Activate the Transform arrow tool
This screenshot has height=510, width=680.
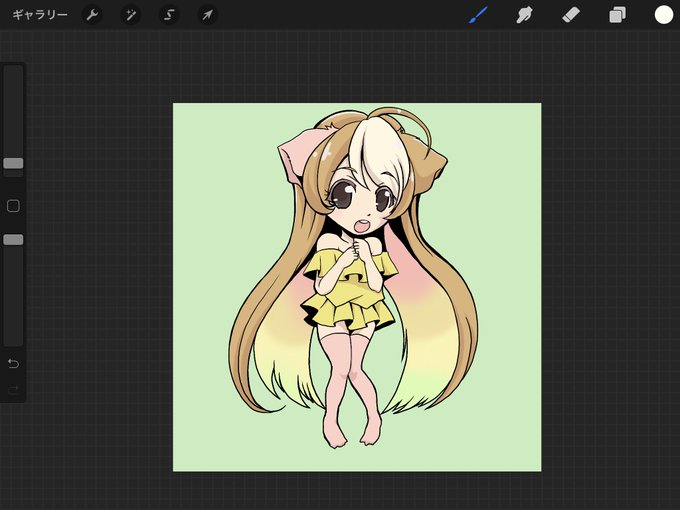coord(207,15)
